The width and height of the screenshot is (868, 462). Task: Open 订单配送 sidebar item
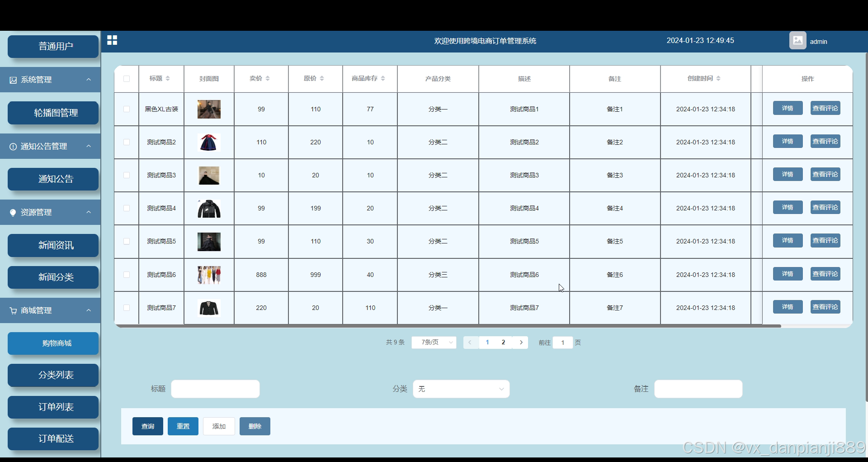click(53, 439)
